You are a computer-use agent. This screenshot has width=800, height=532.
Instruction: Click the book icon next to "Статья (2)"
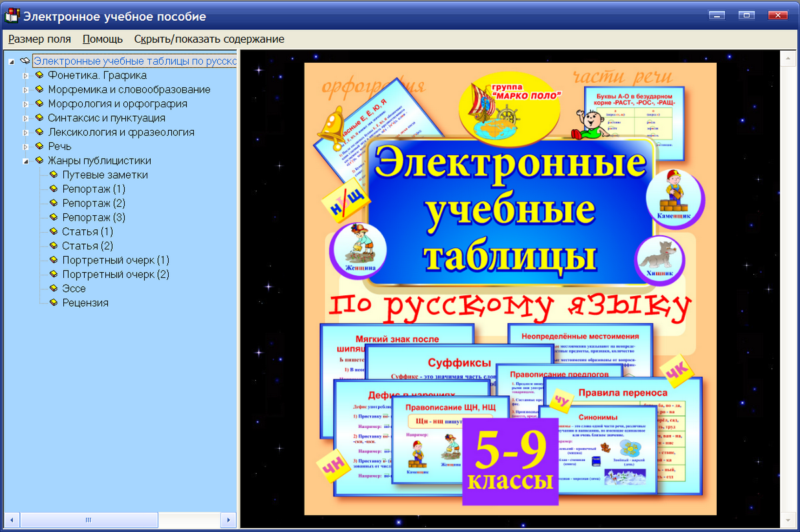pyautogui.click(x=53, y=246)
